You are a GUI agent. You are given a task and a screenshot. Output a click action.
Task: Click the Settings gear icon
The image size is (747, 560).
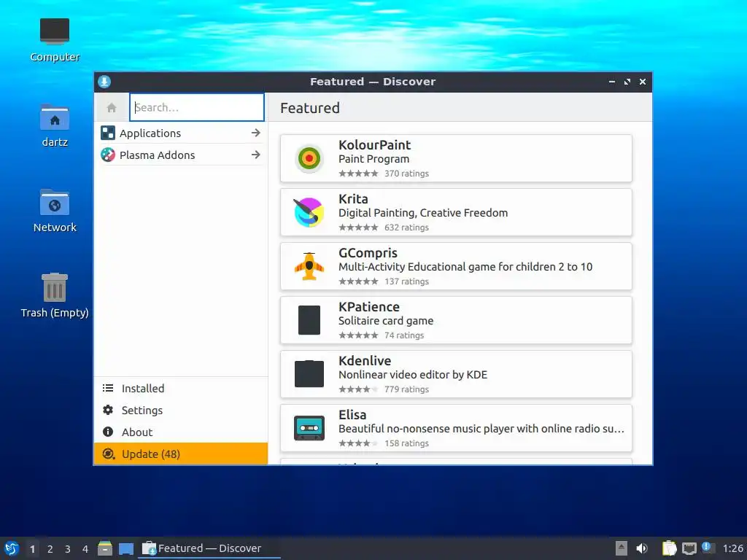coord(108,410)
